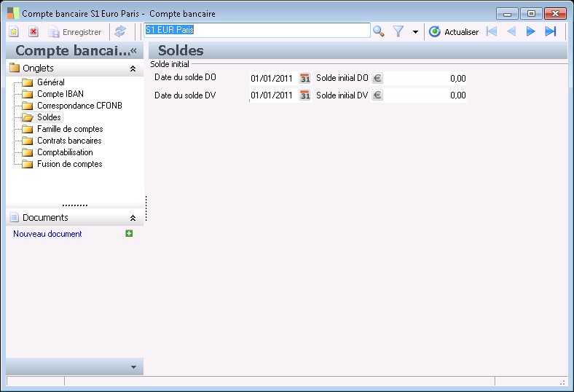Open the Comptabilisation folder
Screen dimensions: 574x392
tap(57, 152)
